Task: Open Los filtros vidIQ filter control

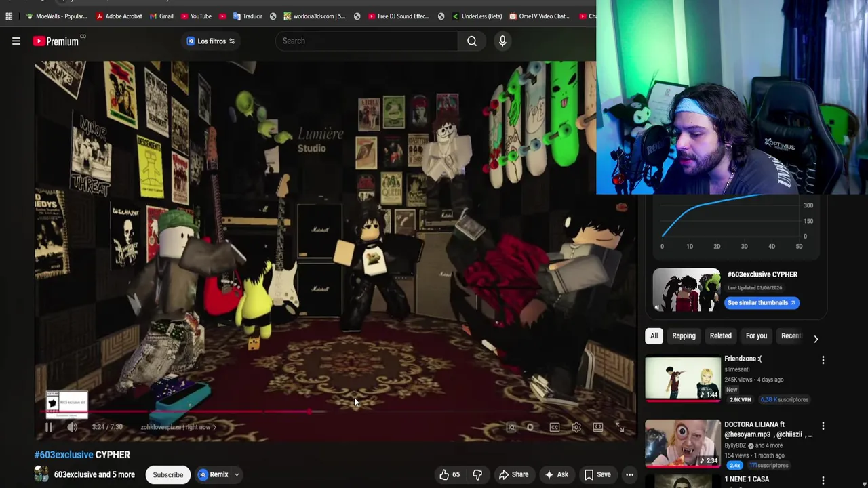Action: point(211,41)
